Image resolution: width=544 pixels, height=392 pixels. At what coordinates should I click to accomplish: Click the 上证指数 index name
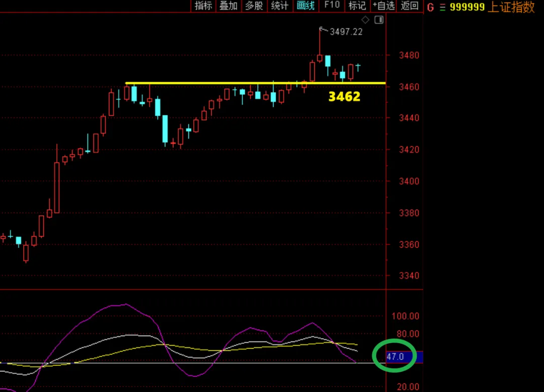pos(511,7)
